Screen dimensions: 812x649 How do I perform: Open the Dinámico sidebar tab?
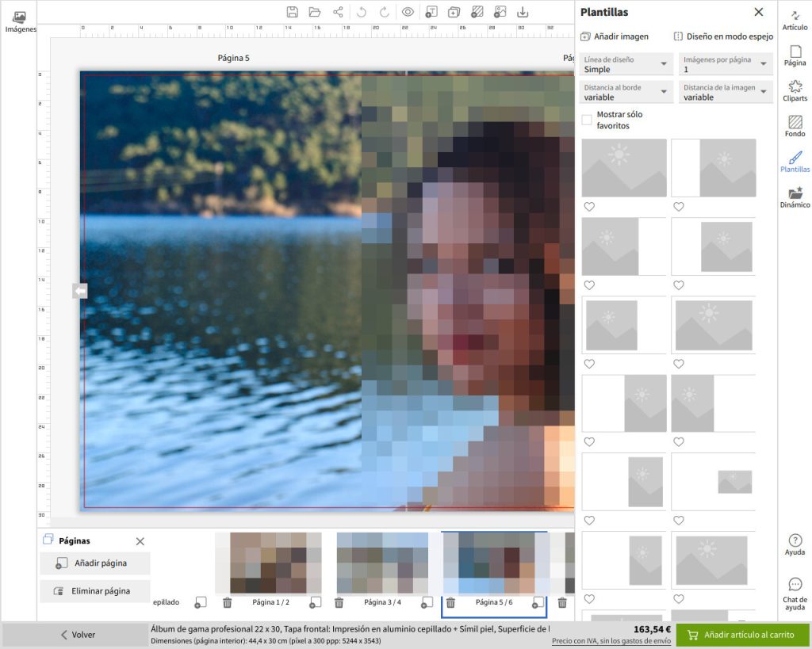pyautogui.click(x=795, y=197)
